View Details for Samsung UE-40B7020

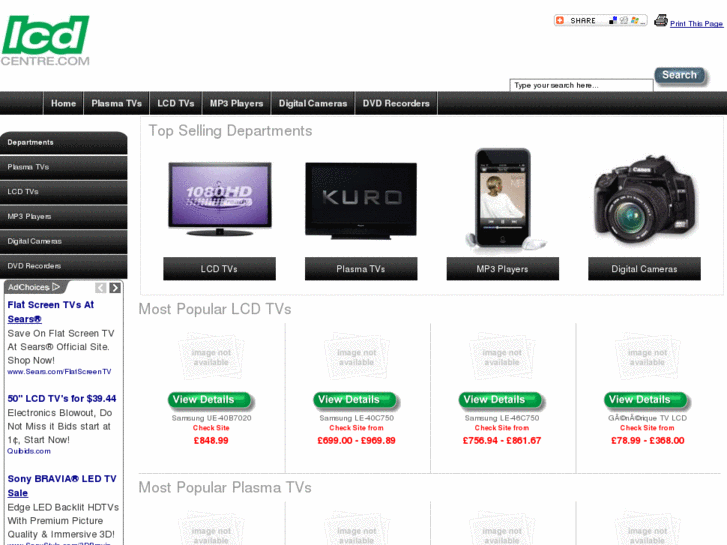click(210, 400)
